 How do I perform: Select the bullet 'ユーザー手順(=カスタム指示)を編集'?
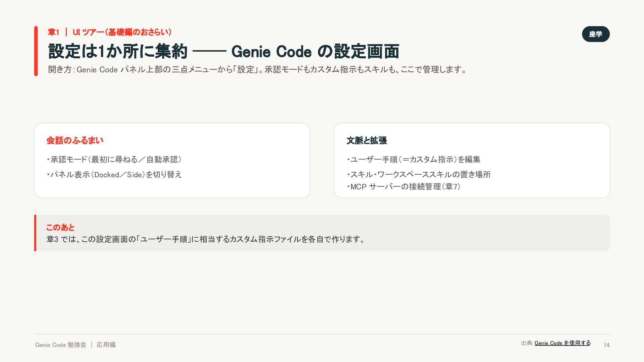414,160
